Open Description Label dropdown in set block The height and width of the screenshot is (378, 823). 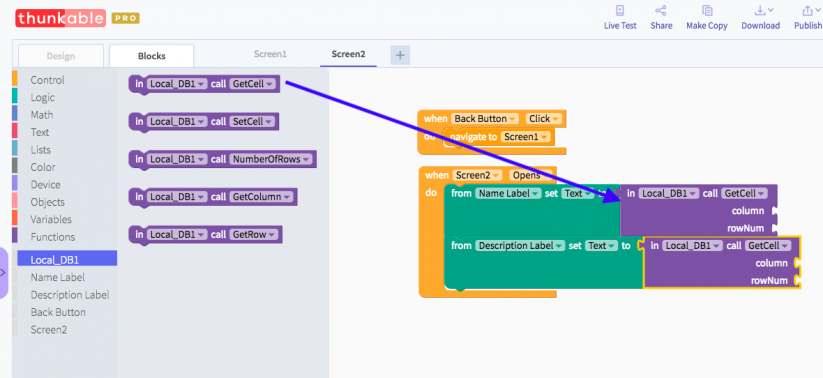pyautogui.click(x=520, y=245)
